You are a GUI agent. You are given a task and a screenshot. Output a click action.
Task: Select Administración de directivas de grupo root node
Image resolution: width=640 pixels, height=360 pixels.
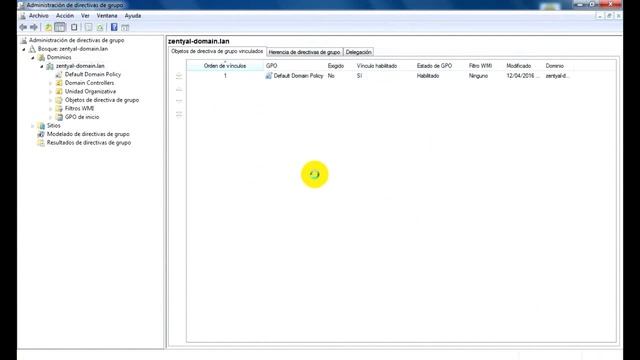pyautogui.click(x=76, y=40)
